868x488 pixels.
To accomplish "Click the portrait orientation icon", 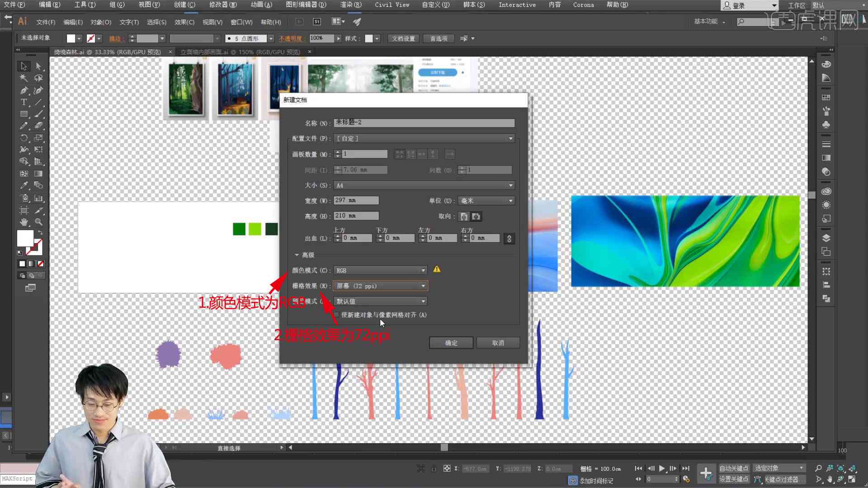I will [x=464, y=216].
